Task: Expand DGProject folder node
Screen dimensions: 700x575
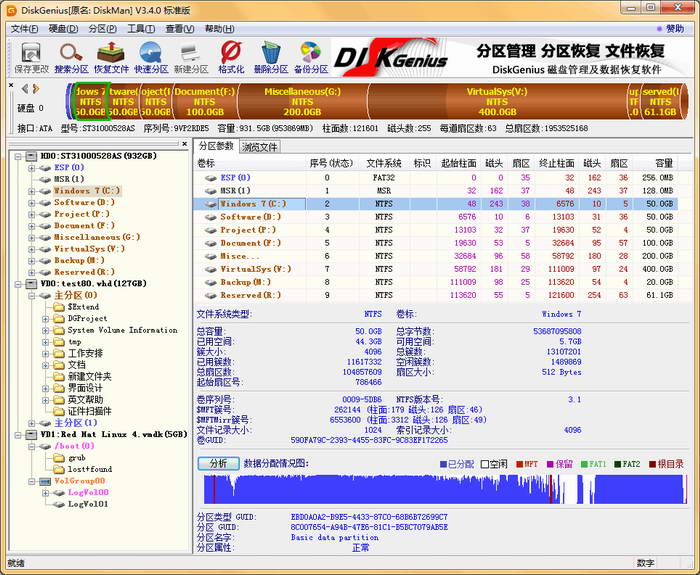Action: point(45,319)
